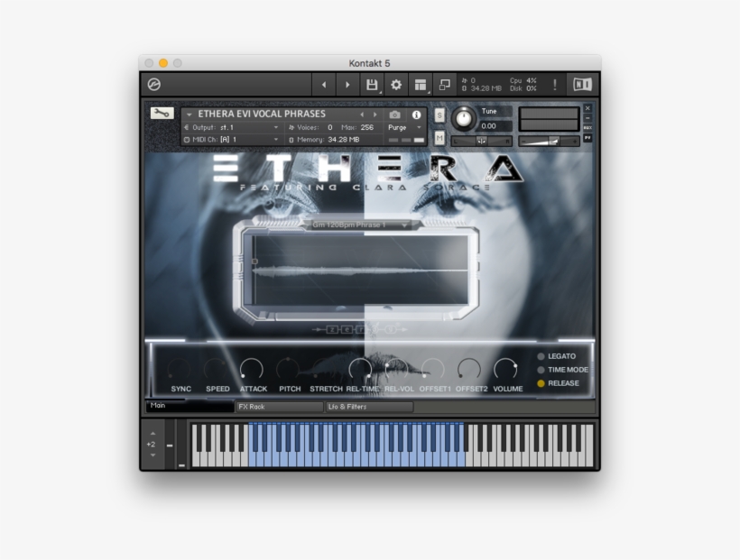
Task: Disable the RELEASE toggle
Action: (541, 382)
